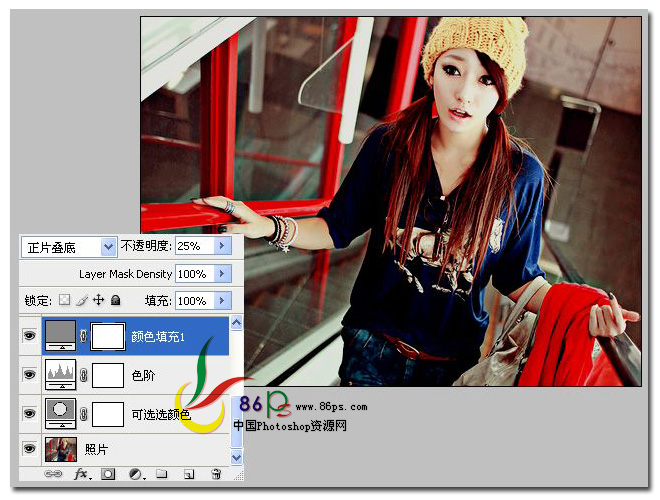This screenshot has width=660, height=500.
Task: Open the fx layer style menu
Action: click(x=81, y=474)
